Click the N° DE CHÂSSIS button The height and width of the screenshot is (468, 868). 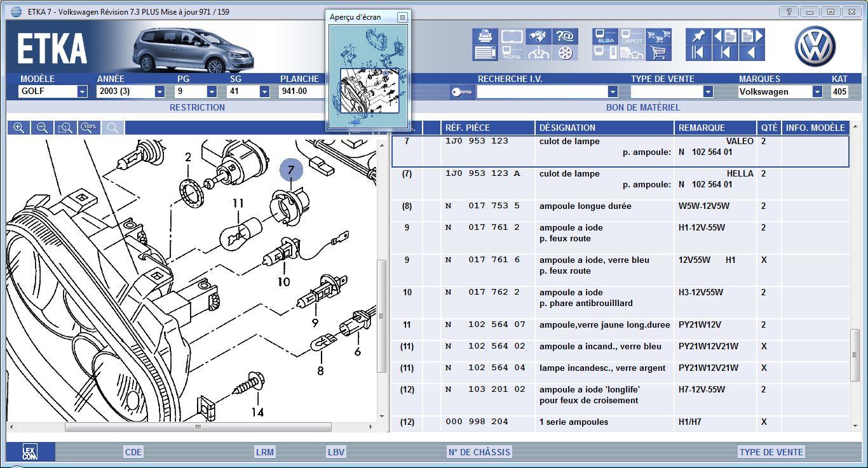pyautogui.click(x=479, y=452)
